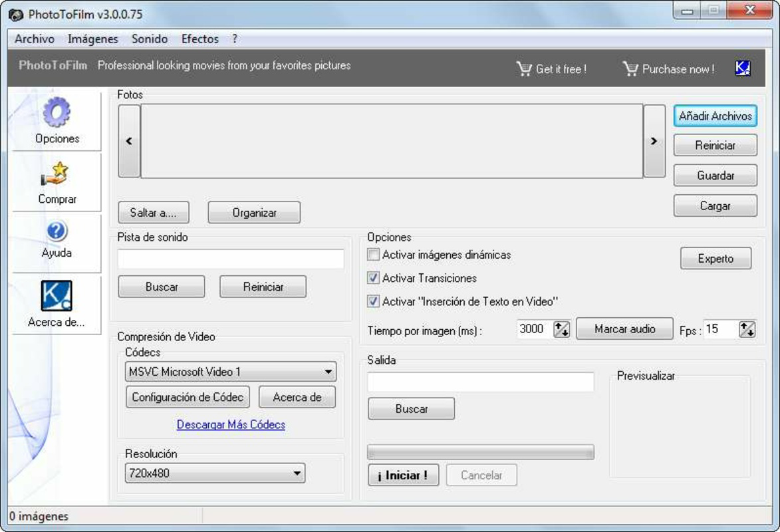This screenshot has width=780, height=532.
Task: Click the Purchase now cart icon
Action: point(630,68)
